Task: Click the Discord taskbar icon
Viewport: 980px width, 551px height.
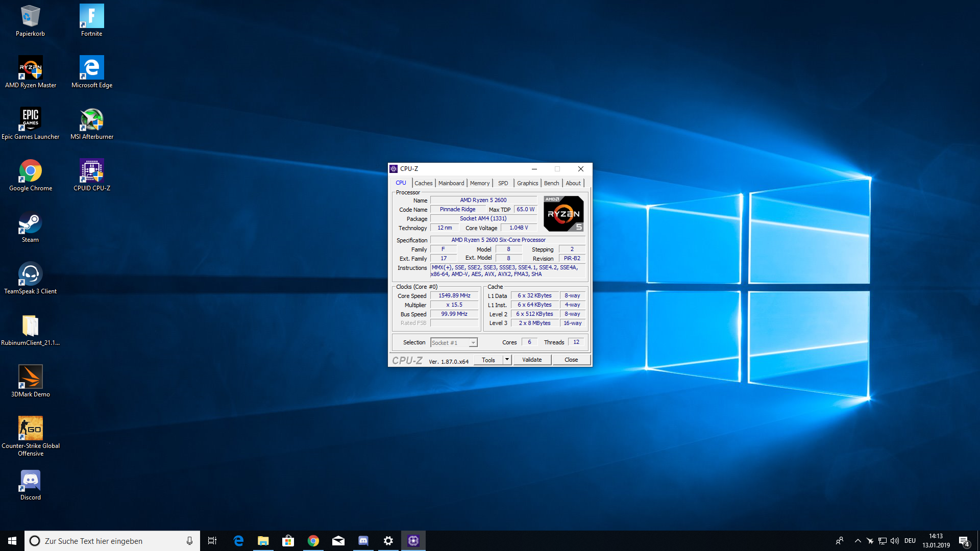Action: click(363, 541)
